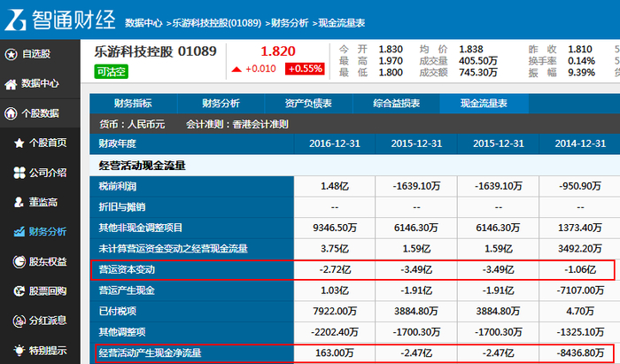Click the 1.48亿 pre-tax profit cell
Screen dimensions: 620x364
[335, 187]
